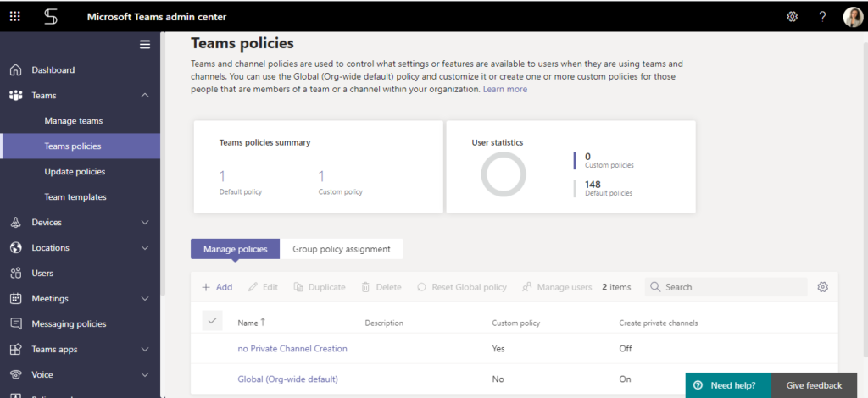Open the app launcher waffle icon
This screenshot has height=398, width=868.
point(15,17)
